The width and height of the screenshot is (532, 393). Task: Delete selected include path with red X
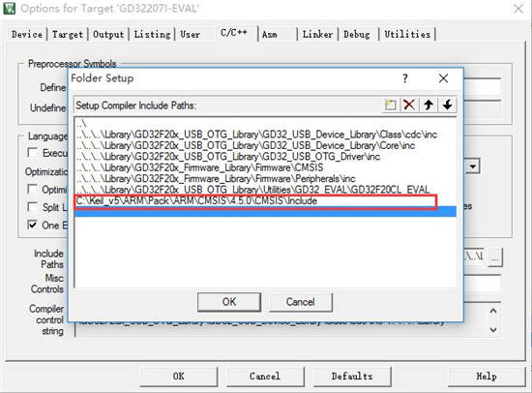pos(409,105)
